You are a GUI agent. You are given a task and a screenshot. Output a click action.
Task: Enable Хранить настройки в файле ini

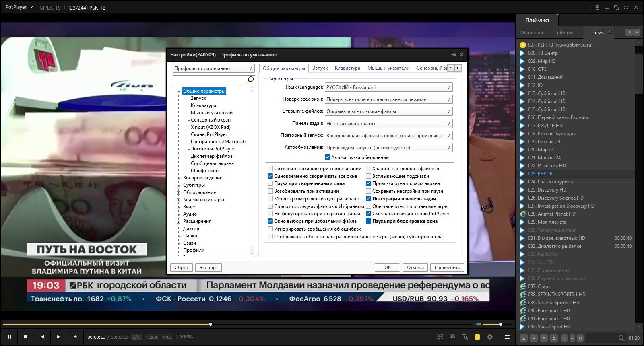368,169
